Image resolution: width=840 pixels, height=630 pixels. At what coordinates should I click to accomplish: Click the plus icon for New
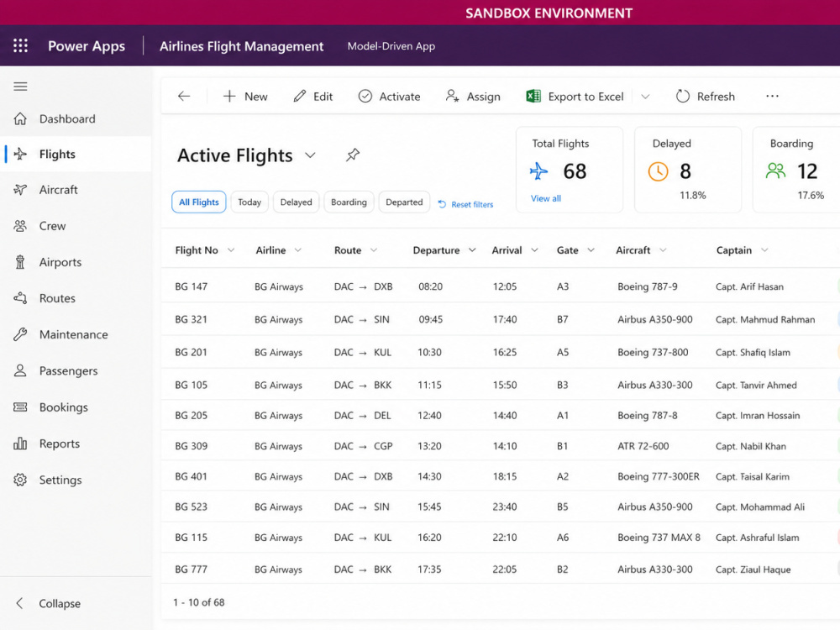pyautogui.click(x=229, y=97)
